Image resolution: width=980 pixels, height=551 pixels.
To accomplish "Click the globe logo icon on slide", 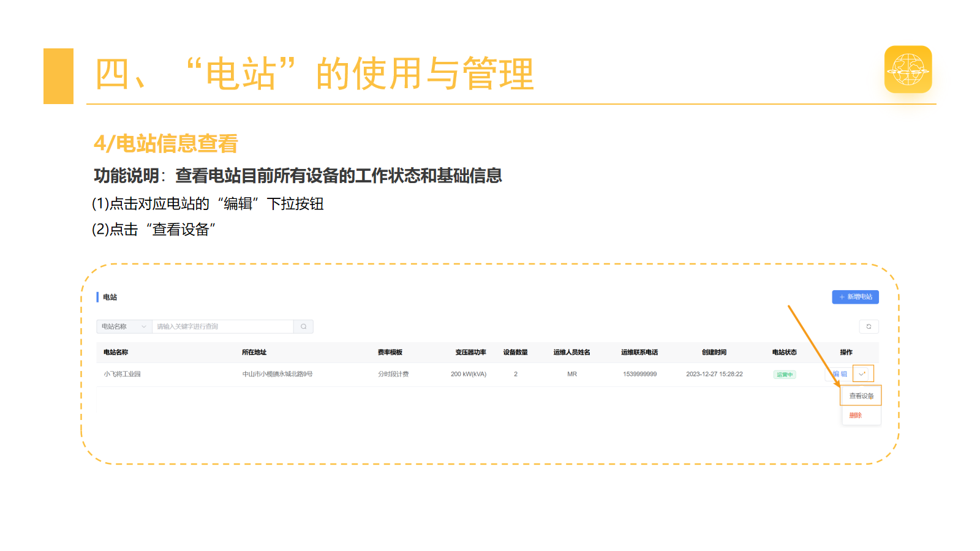I will click(x=908, y=69).
